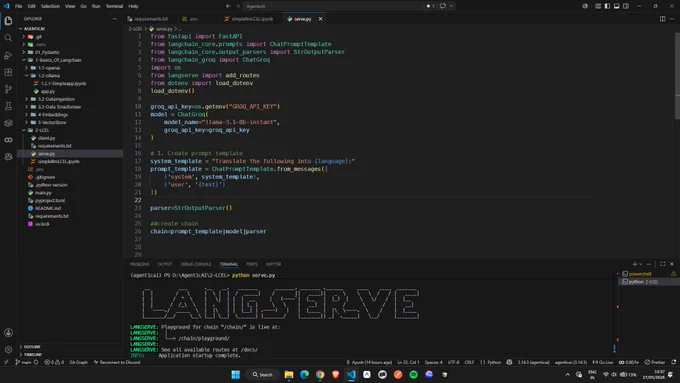Open the Ports panel tab
Viewport: 680px width, 383px height.
[x=252, y=264]
